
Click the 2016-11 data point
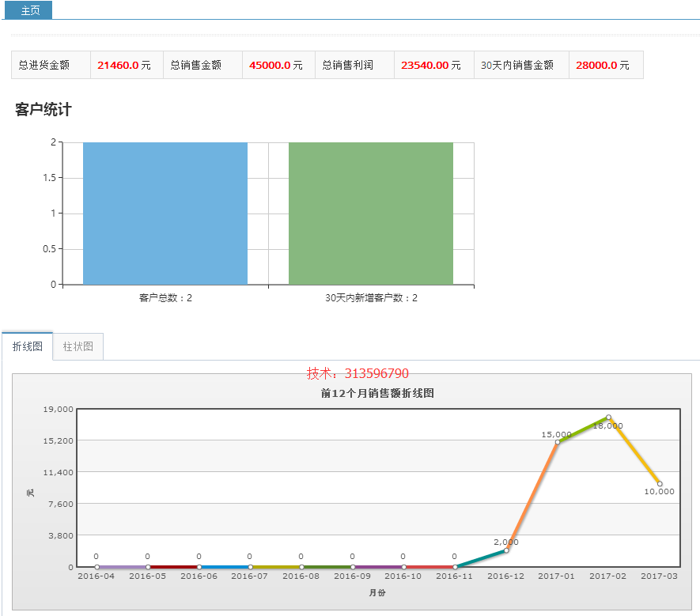455,567
